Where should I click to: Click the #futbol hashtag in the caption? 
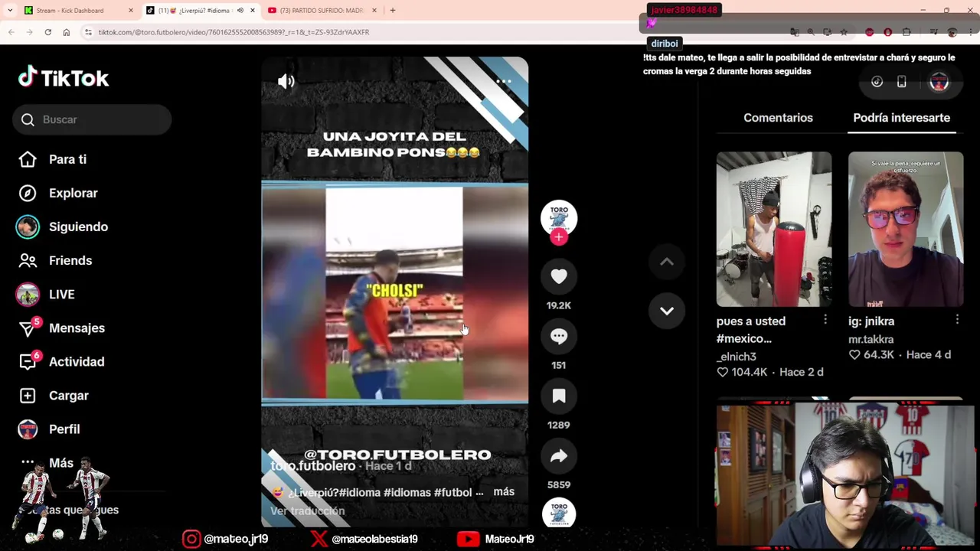(x=454, y=492)
